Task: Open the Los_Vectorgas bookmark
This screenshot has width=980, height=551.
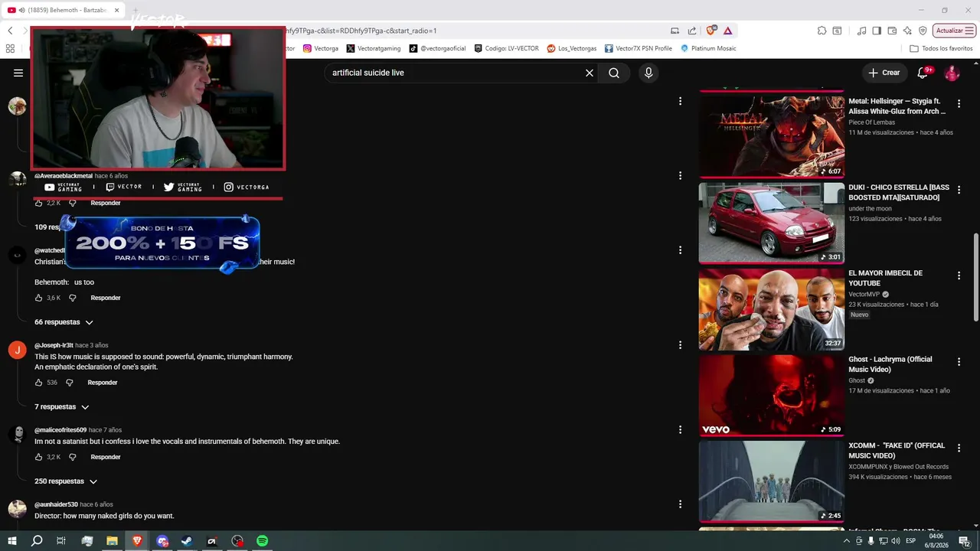Action: [571, 48]
